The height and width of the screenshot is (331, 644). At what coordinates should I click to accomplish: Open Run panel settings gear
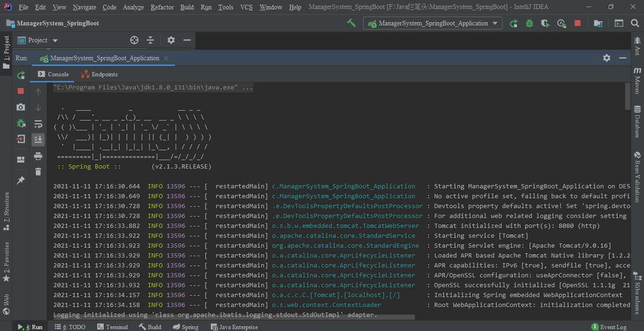tap(607, 58)
